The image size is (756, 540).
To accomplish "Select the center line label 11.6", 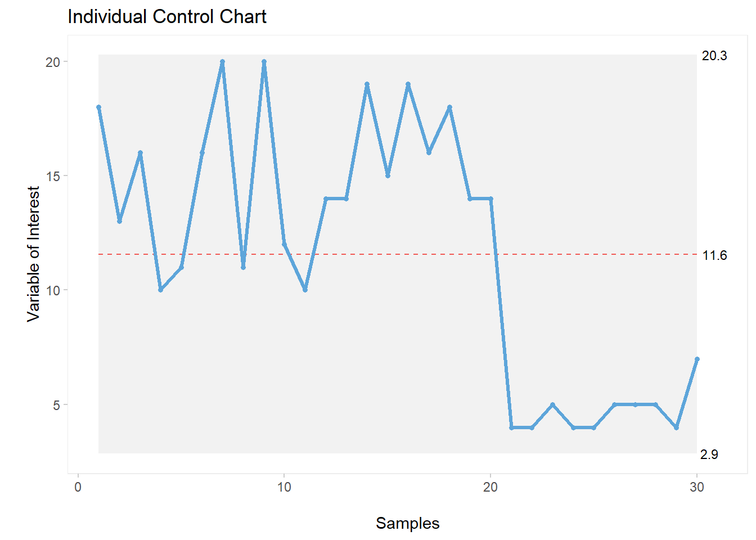I will click(714, 255).
